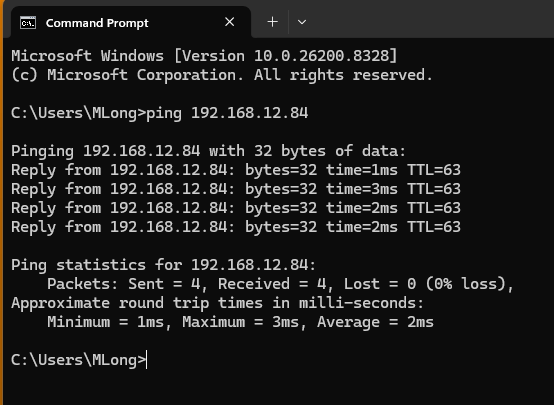Click the Packets Sent = 4 line
Image resolution: width=554 pixels, height=405 pixels.
(x=280, y=284)
